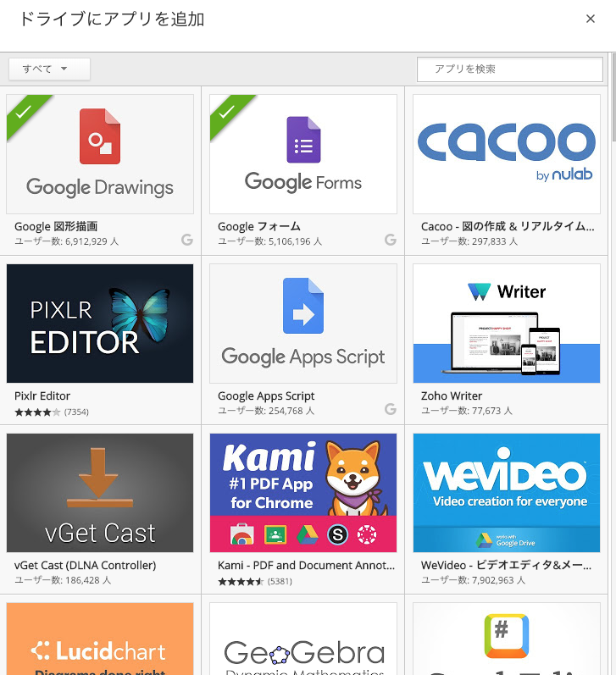Click the Pixlr Editor title text
This screenshot has height=675, width=616.
click(42, 396)
